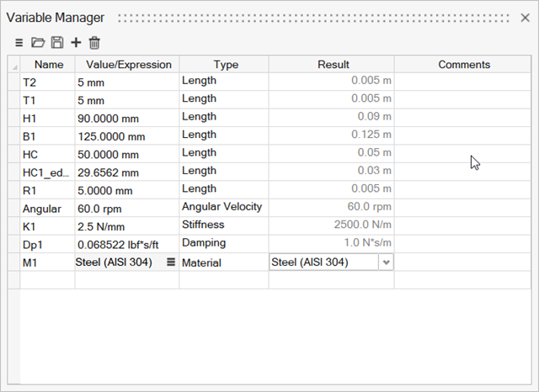Select row header of HC1_ed row

coord(13,172)
